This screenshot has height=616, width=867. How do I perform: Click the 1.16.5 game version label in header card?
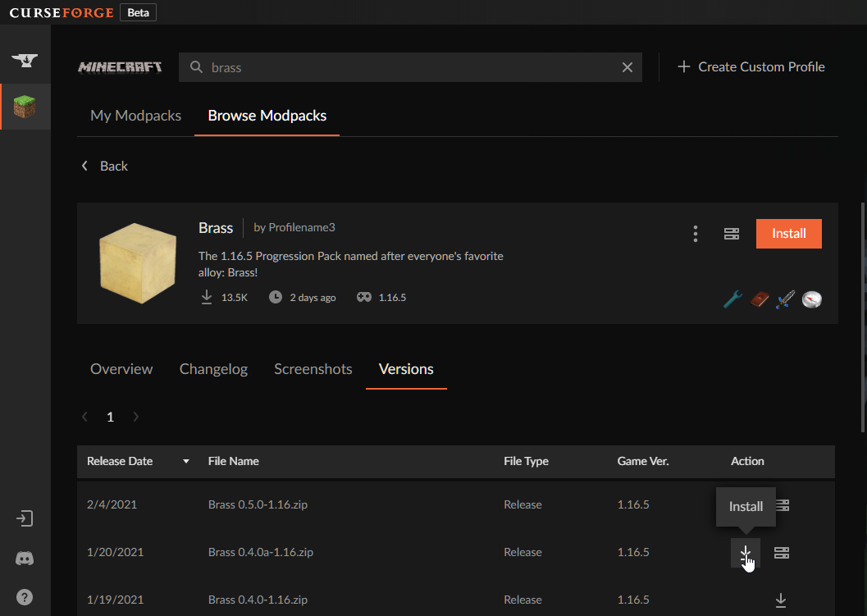coord(392,298)
